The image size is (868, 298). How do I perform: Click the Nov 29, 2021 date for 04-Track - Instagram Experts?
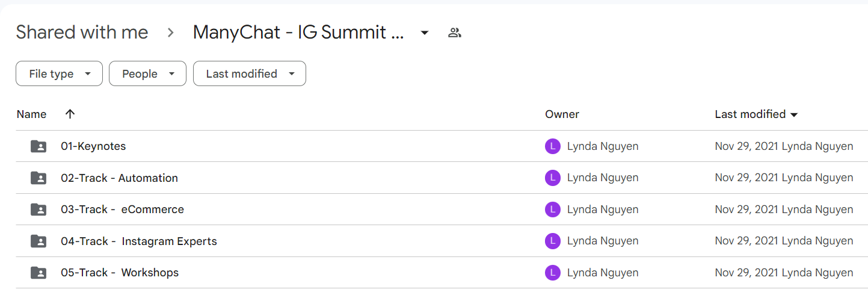pyautogui.click(x=746, y=241)
